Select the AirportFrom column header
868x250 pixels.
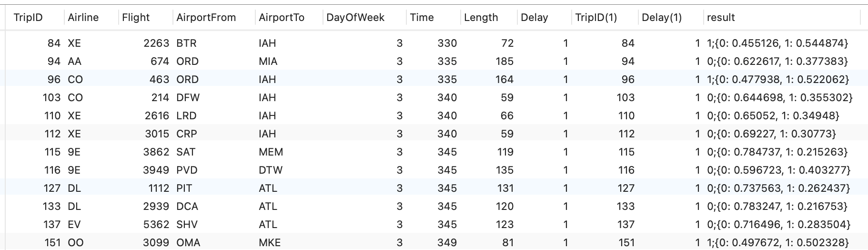tap(206, 18)
